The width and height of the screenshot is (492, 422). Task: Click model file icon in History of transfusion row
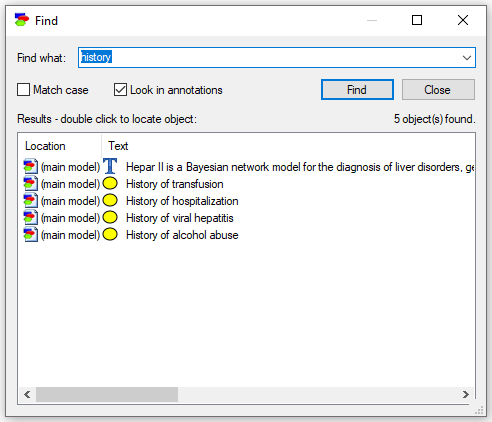point(30,184)
